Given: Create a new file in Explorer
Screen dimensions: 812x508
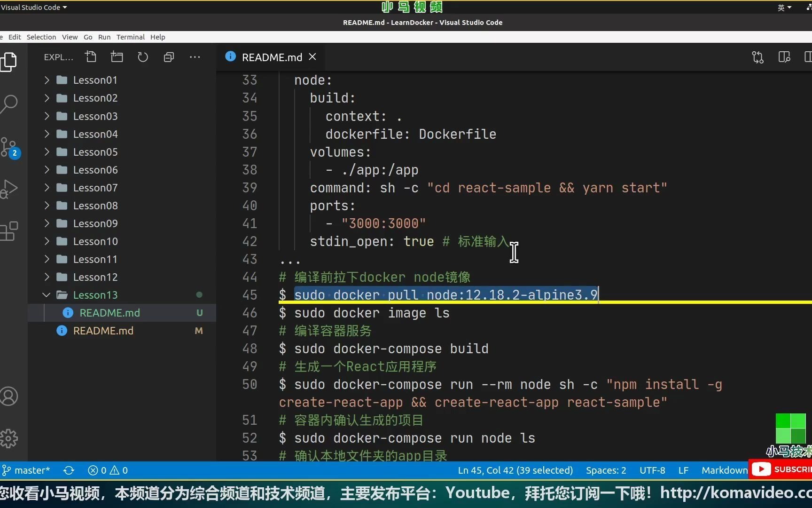Looking at the screenshot, I should click(x=91, y=57).
